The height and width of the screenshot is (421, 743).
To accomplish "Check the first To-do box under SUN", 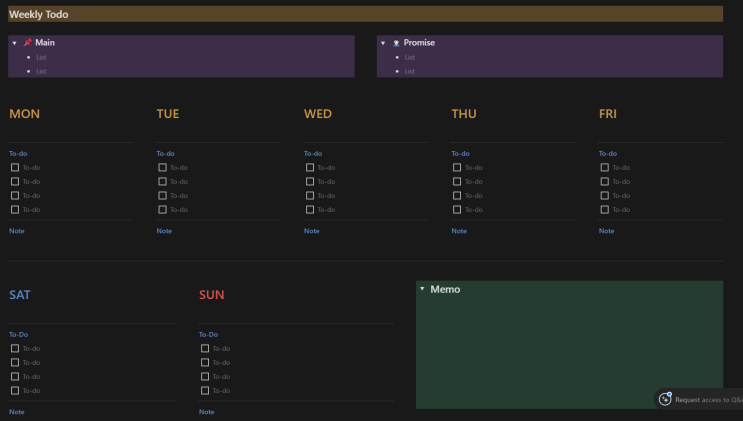I will pos(205,348).
